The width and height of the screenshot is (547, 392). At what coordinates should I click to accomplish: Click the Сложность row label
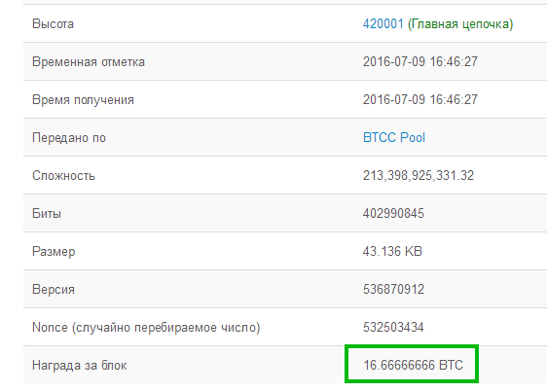(63, 175)
